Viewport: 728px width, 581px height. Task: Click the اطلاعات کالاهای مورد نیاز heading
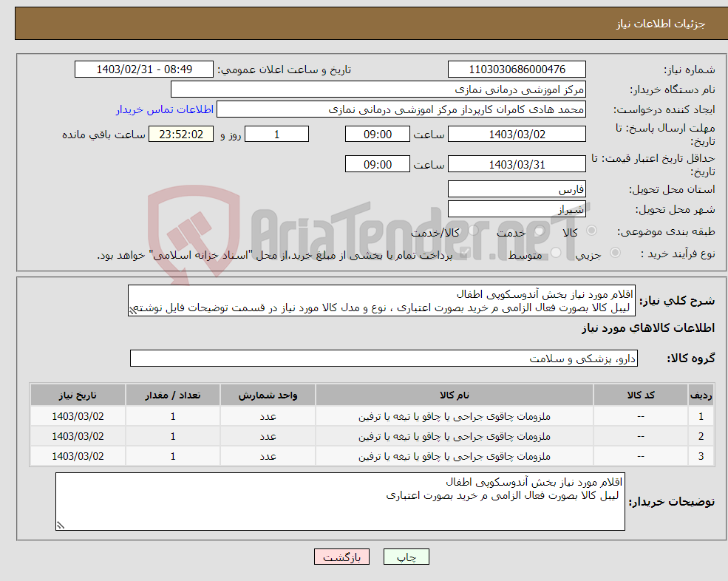[x=648, y=328]
